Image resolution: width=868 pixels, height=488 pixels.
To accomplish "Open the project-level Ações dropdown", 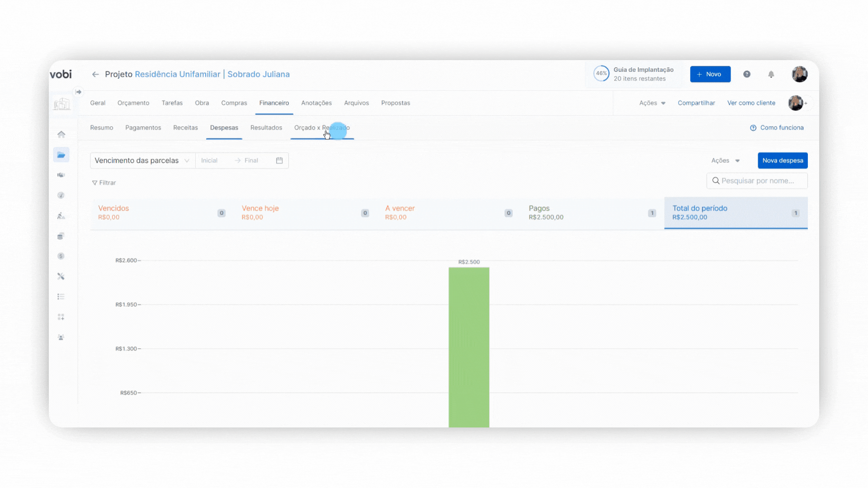I will pos(652,103).
